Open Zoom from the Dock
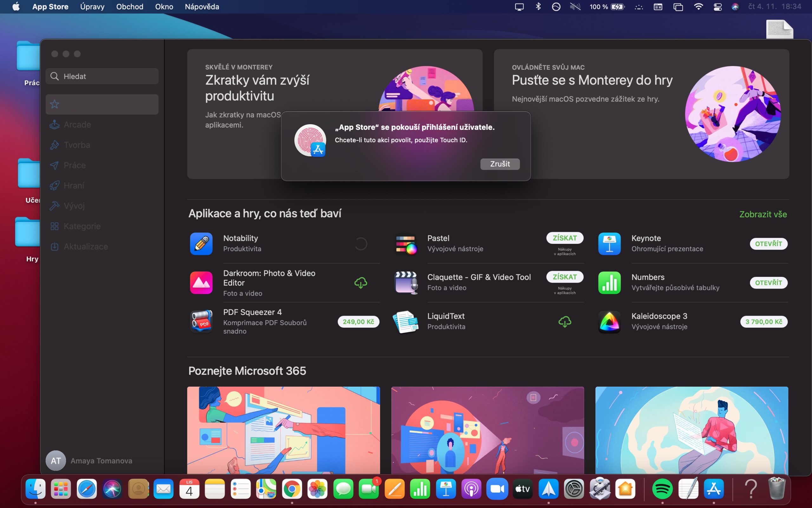Viewport: 812px width, 508px height. 497,489
